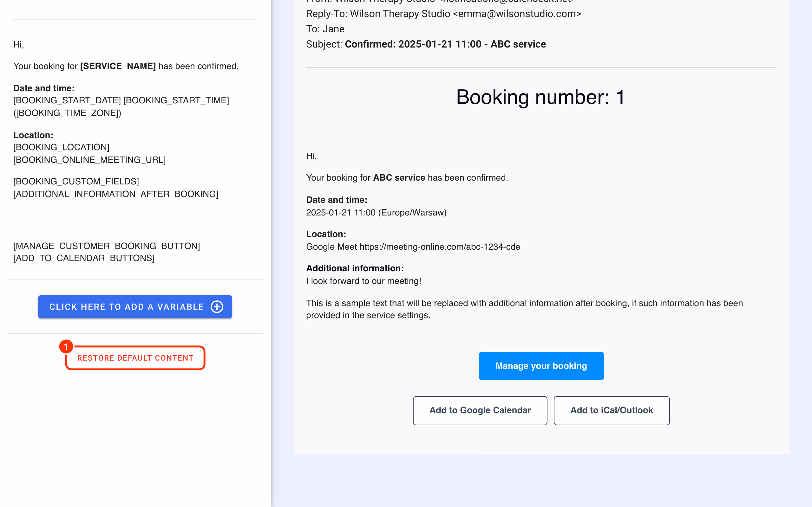
Task: Click the Add to Google Calendar button
Action: (x=480, y=410)
